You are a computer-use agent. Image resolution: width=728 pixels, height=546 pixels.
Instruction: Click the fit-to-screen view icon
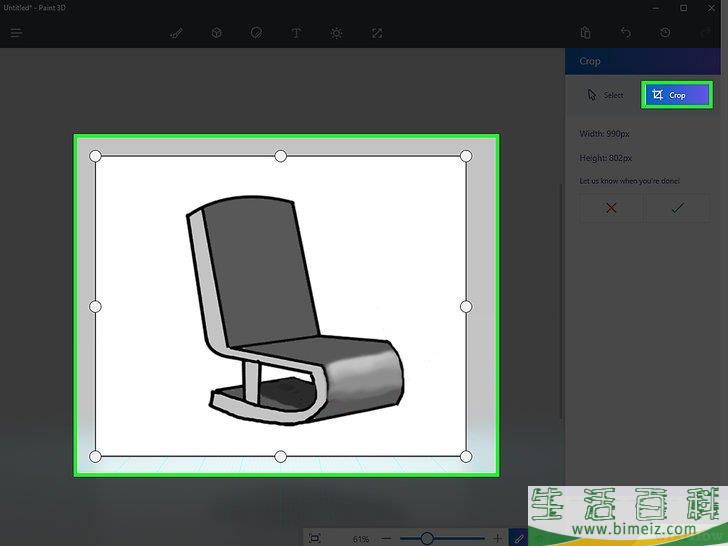pyautogui.click(x=315, y=538)
